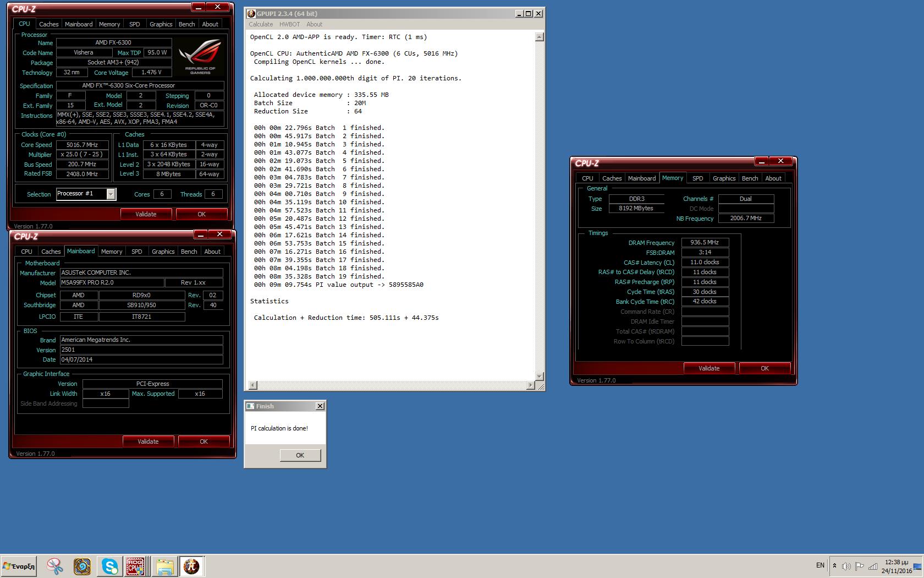Click the ROG Republic of Gamers logo
924x578 pixels.
[x=200, y=57]
